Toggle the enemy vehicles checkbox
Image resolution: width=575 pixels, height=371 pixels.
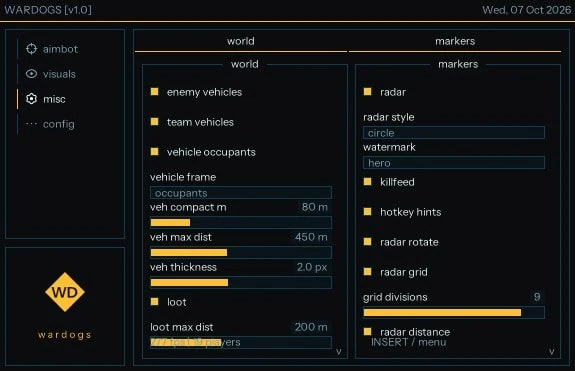coord(154,92)
